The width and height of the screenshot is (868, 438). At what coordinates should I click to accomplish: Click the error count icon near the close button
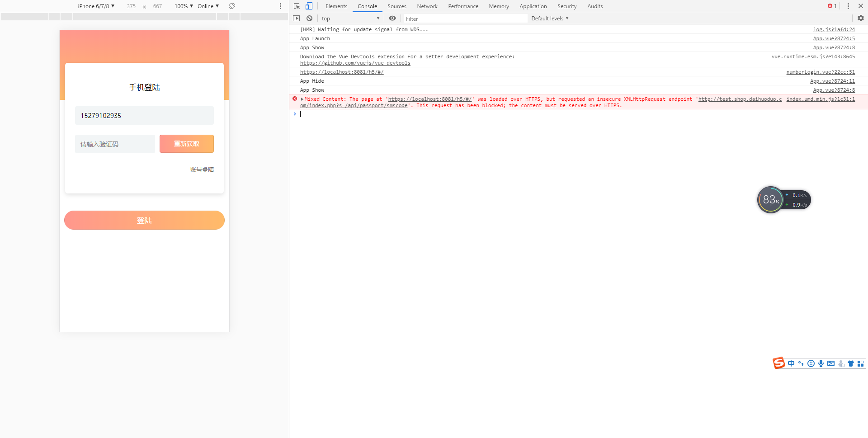click(x=830, y=6)
